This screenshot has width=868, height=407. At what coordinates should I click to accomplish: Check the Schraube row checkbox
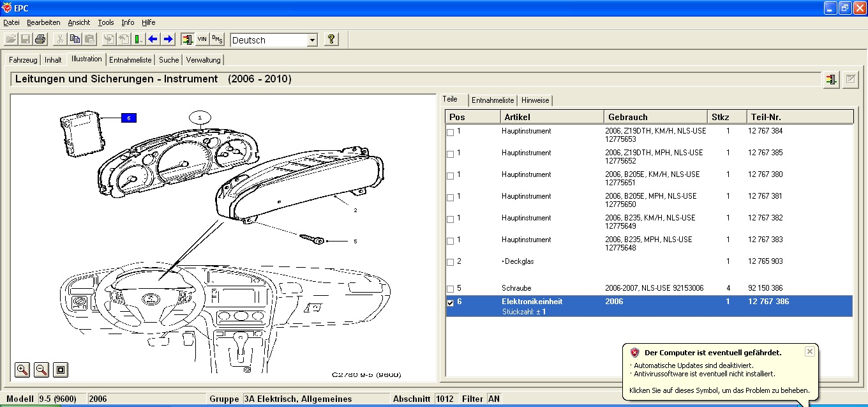point(451,289)
